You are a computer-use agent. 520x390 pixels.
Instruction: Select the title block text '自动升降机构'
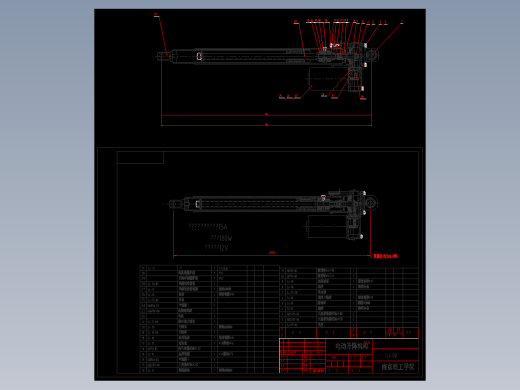[x=351, y=346]
